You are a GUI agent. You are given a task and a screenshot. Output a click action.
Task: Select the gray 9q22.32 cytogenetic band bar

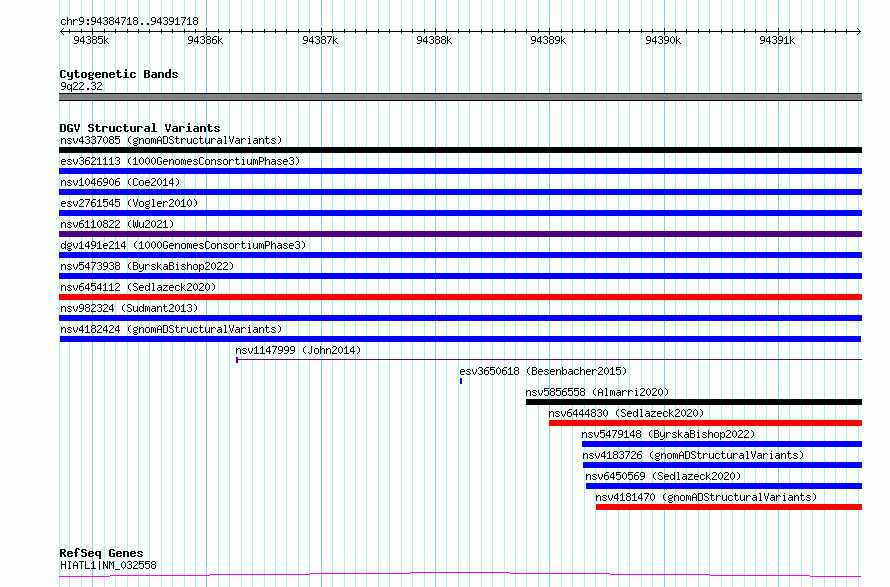(460, 97)
